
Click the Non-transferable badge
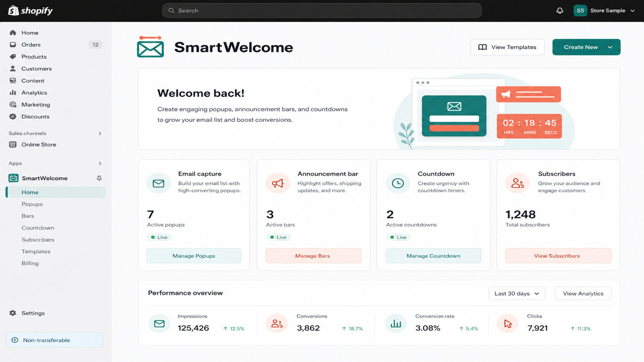click(x=54, y=340)
